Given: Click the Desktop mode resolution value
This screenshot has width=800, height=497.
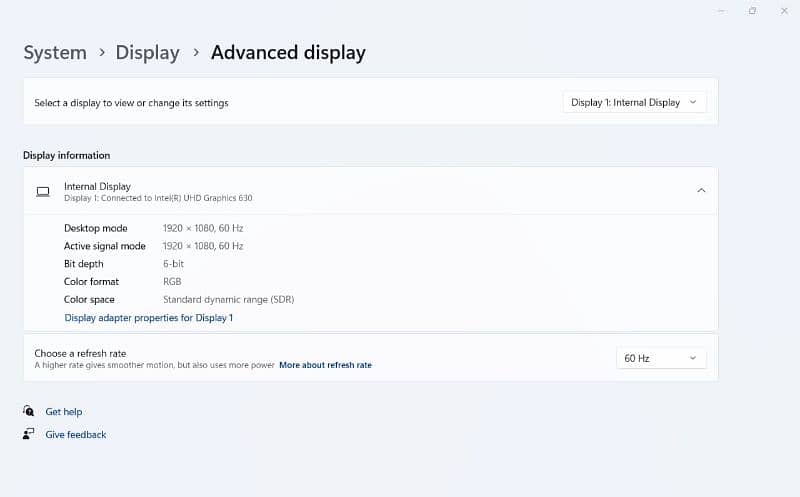Looking at the screenshot, I should point(203,228).
